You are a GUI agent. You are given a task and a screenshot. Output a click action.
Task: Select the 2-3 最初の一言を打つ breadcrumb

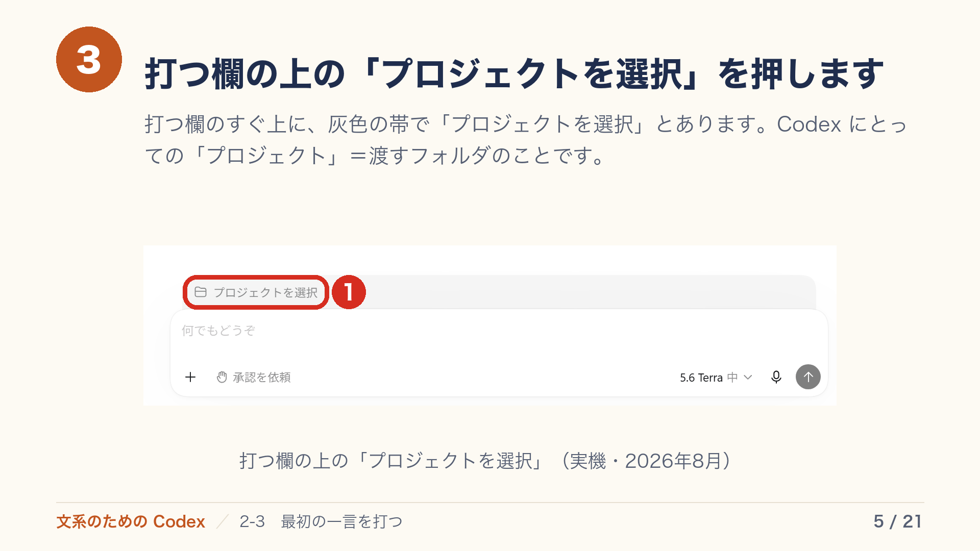tap(321, 521)
